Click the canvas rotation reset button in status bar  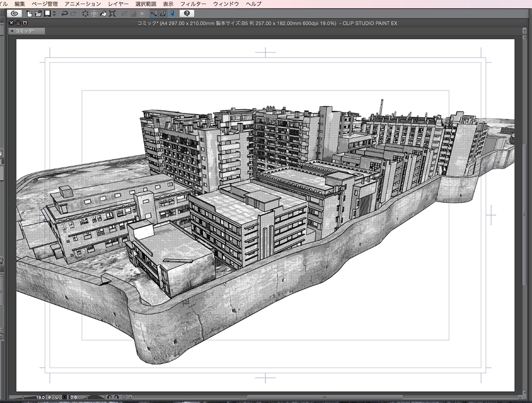click(123, 398)
